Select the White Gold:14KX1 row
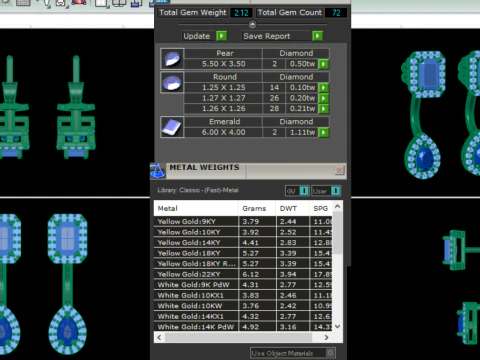 click(243, 316)
